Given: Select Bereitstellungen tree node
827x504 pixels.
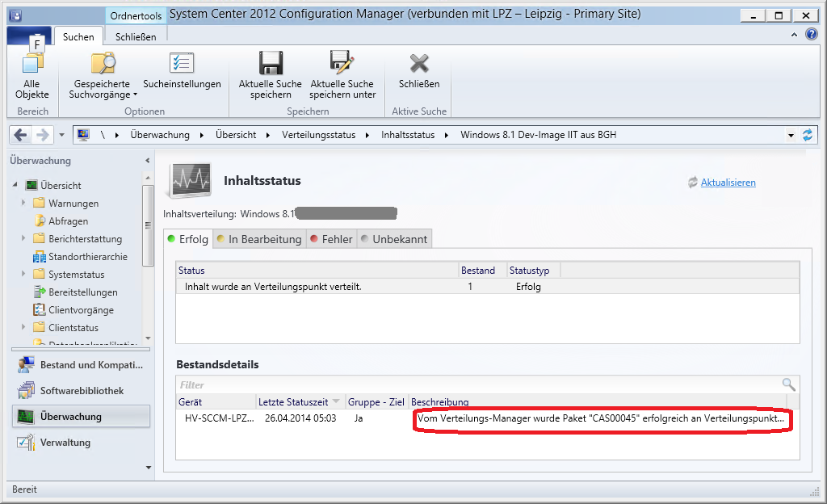Looking at the screenshot, I should pos(83,292).
